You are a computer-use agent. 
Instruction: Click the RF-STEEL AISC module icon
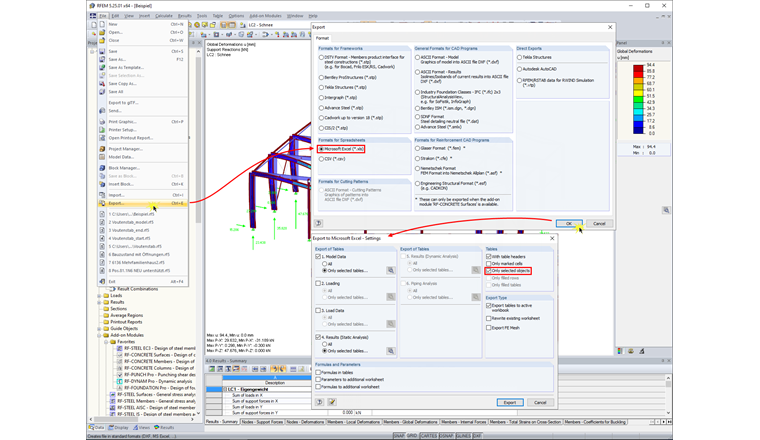(113, 408)
